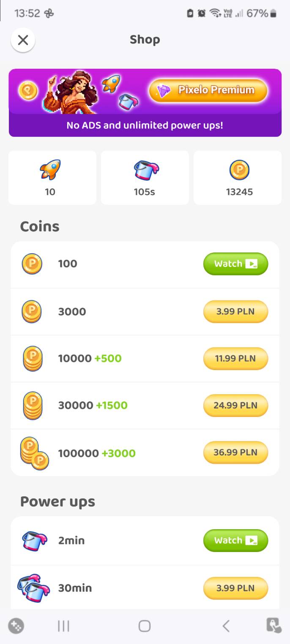The width and height of the screenshot is (290, 644).
Task: Tap the paint bucket timer showing 105s
Action: click(145, 178)
